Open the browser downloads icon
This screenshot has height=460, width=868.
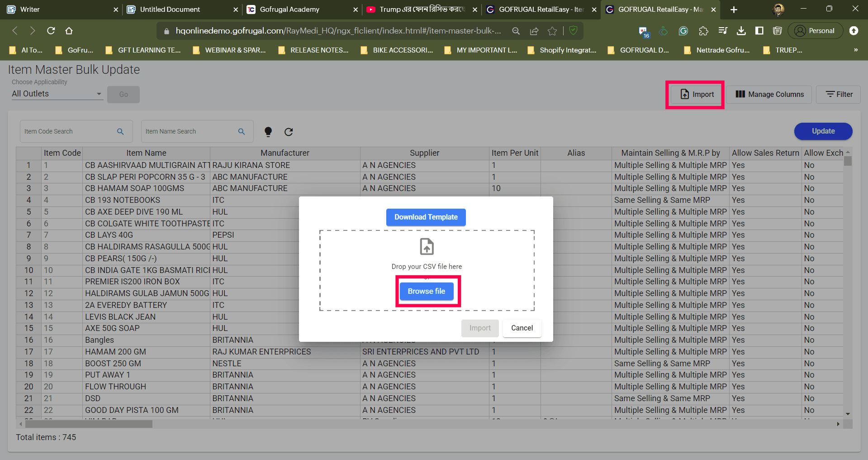click(x=741, y=31)
